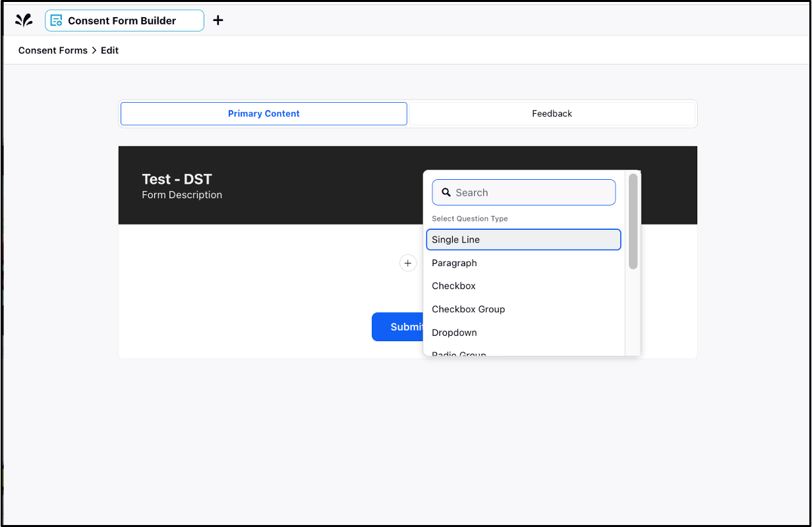This screenshot has width=812, height=527.
Task: Focus the question type Search field
Action: point(523,192)
